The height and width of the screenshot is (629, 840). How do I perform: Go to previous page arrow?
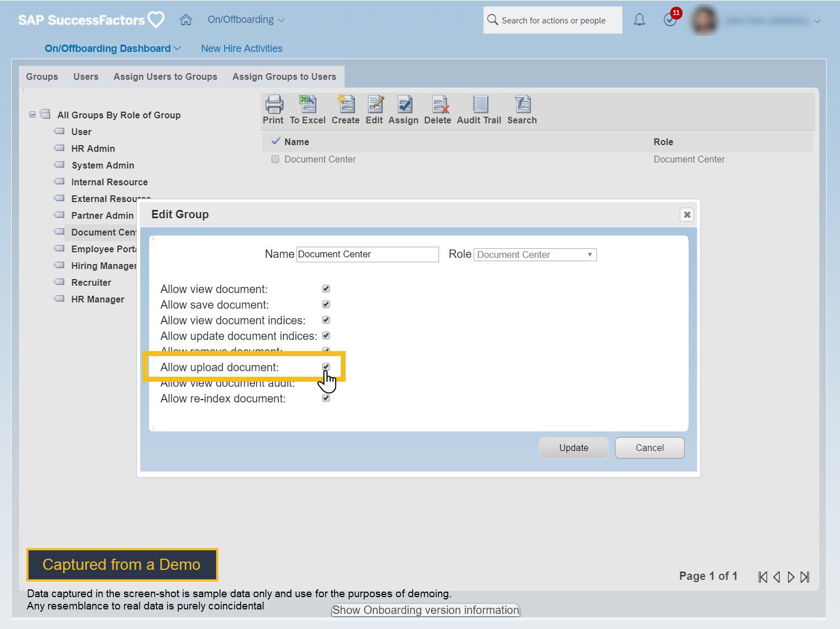click(x=777, y=577)
